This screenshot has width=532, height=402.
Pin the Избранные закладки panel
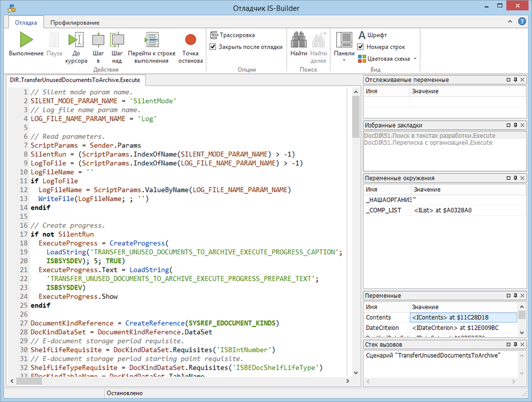coord(515,125)
